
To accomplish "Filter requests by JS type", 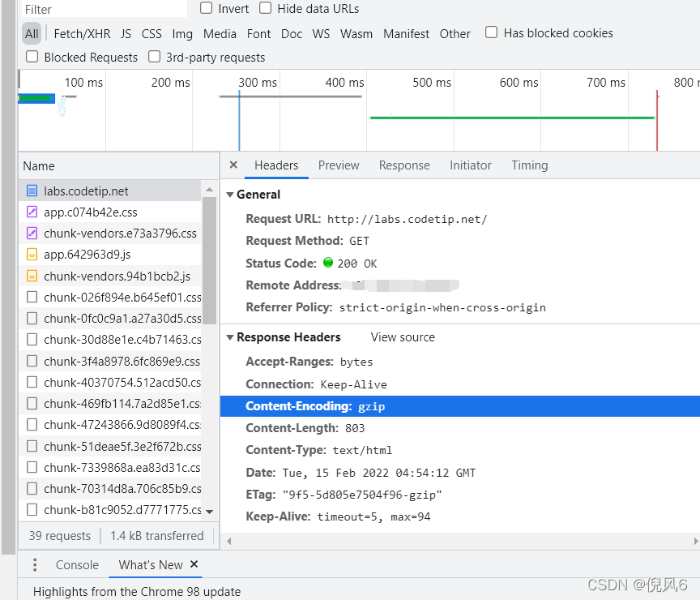I will pos(126,33).
